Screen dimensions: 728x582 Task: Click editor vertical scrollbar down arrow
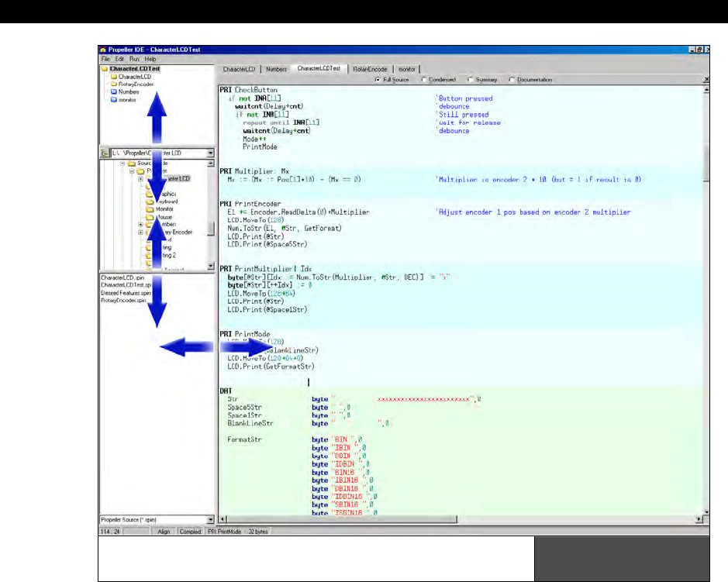706,511
